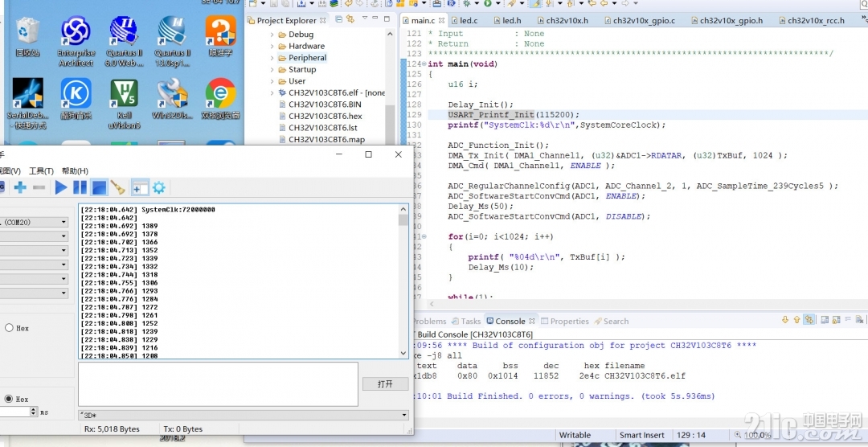The image size is (868, 447).
Task: Open SerialDebug shortcut on desktop
Action: click(27, 105)
